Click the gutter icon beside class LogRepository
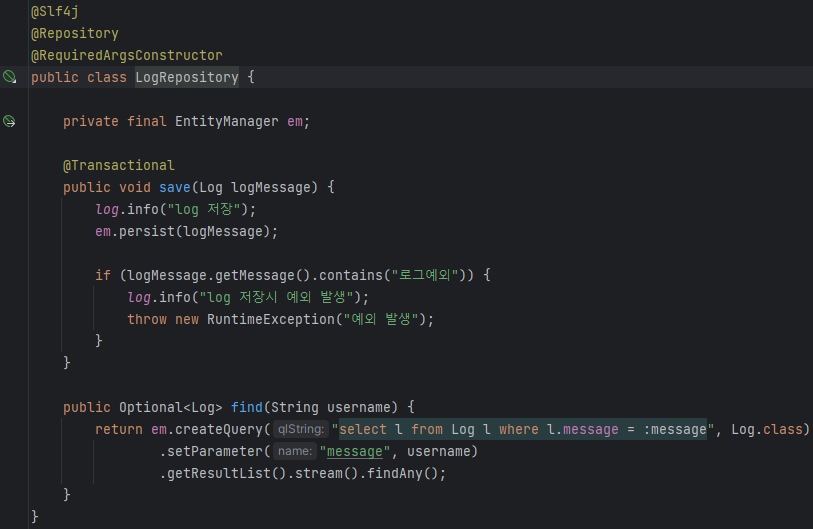The height and width of the screenshot is (529, 813). click(x=9, y=77)
